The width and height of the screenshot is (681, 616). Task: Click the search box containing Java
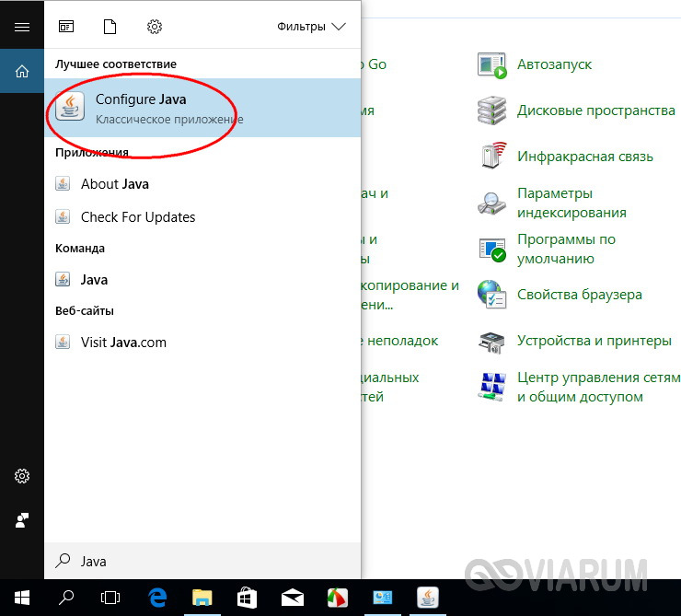(202, 561)
